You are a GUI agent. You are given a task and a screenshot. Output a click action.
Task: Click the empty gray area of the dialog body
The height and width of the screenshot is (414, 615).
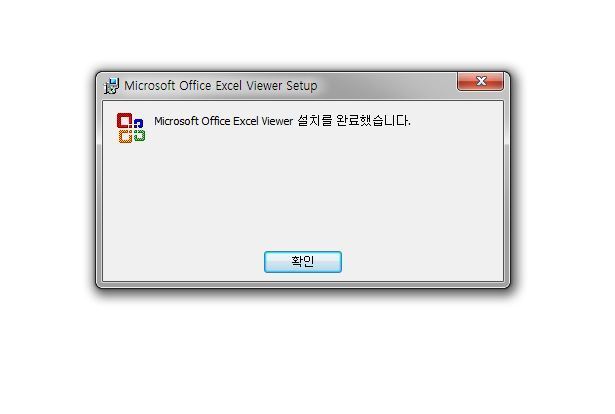pos(303,188)
